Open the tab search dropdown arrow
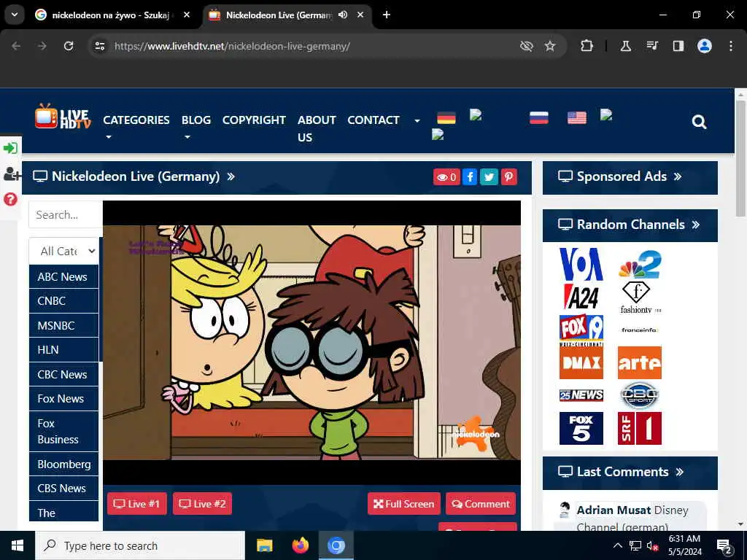The image size is (747, 560). click(15, 15)
